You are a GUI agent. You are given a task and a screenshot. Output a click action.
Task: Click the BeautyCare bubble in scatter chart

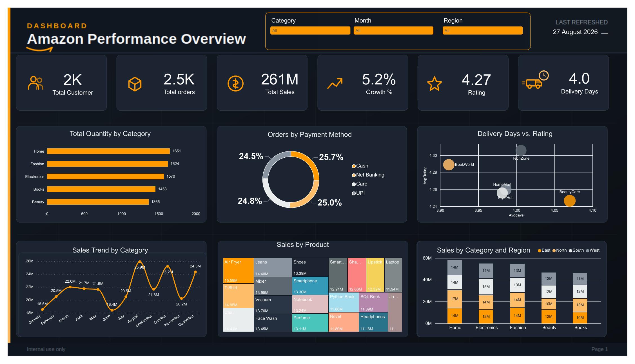pos(570,201)
